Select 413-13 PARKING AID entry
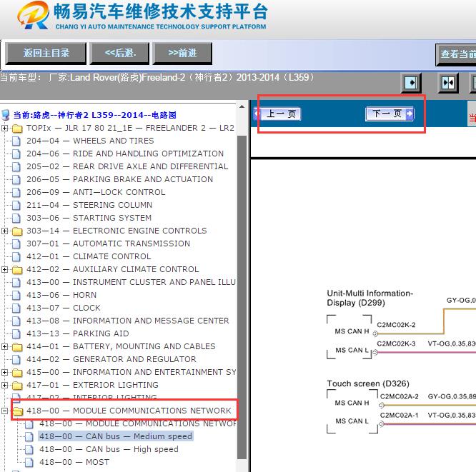Viewport: 476px width, 472px height. [78, 333]
